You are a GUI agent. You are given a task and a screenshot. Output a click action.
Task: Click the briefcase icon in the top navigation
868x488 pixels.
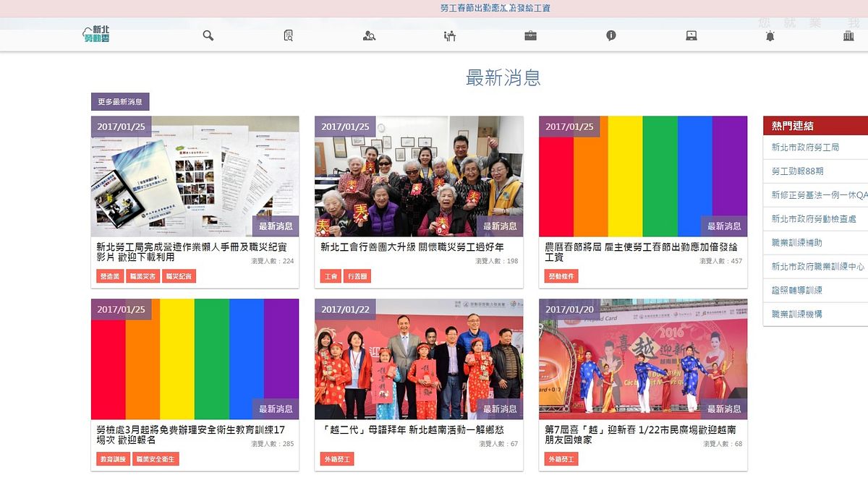click(530, 35)
